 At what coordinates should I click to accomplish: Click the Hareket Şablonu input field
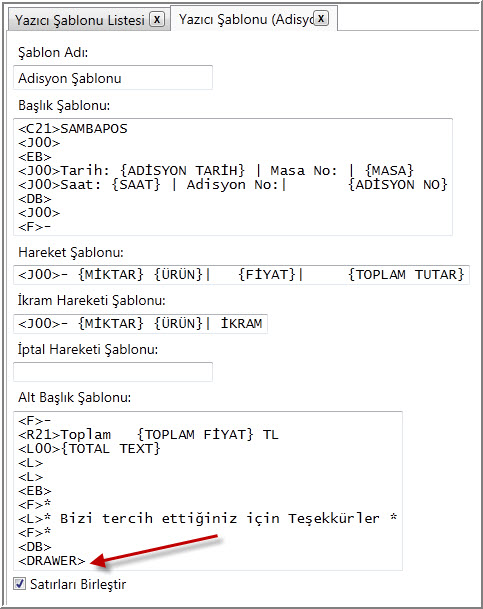pyautogui.click(x=241, y=275)
